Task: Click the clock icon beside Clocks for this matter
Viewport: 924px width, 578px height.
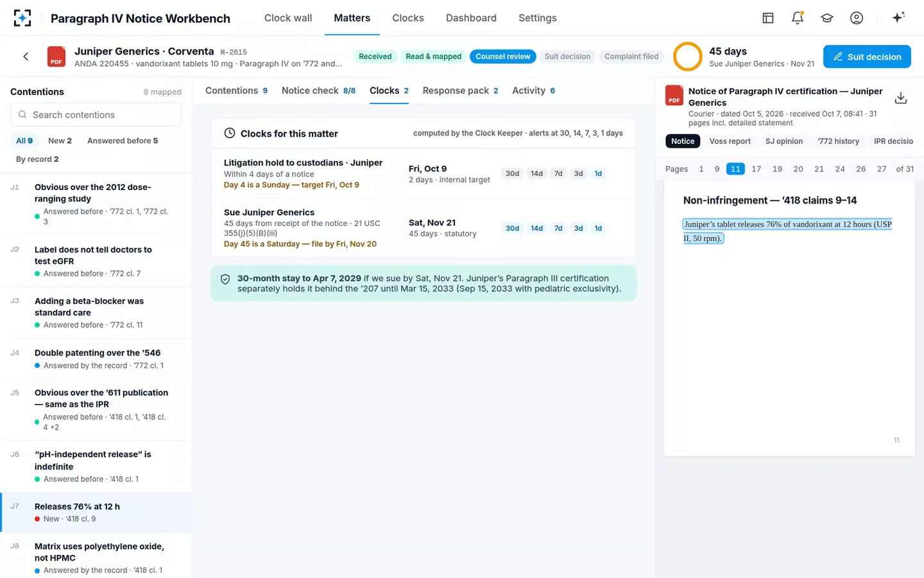Action: pos(229,133)
